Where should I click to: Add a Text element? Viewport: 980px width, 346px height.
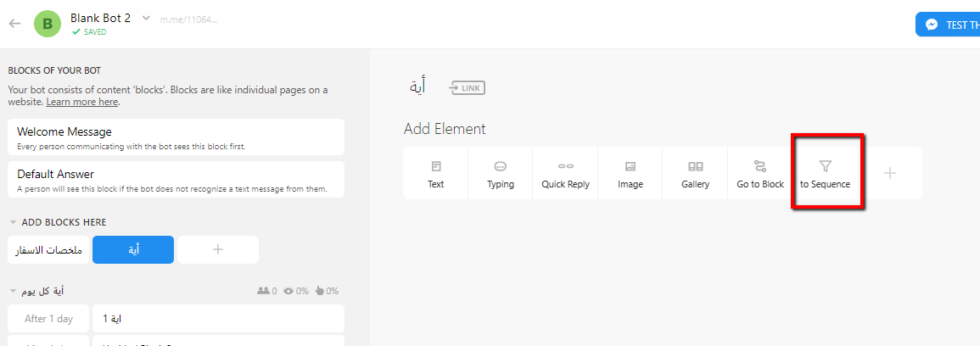[x=435, y=173]
